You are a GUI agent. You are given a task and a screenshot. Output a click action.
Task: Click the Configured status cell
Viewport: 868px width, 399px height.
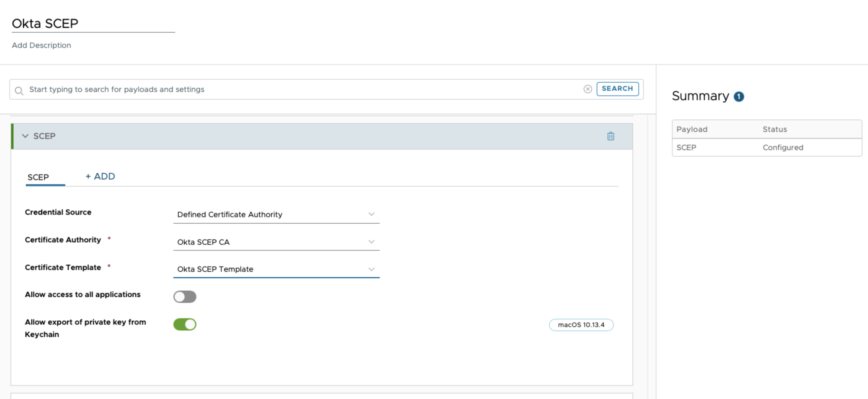point(783,147)
